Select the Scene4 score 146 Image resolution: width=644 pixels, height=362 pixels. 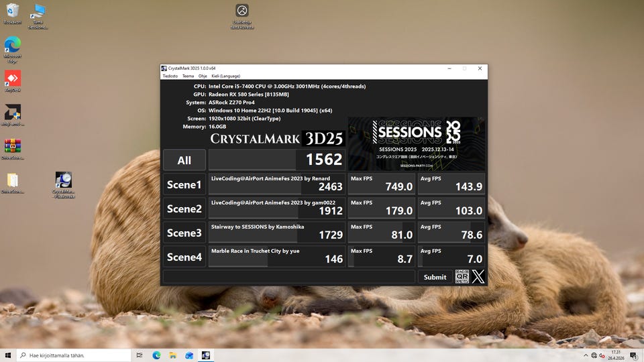333,259
